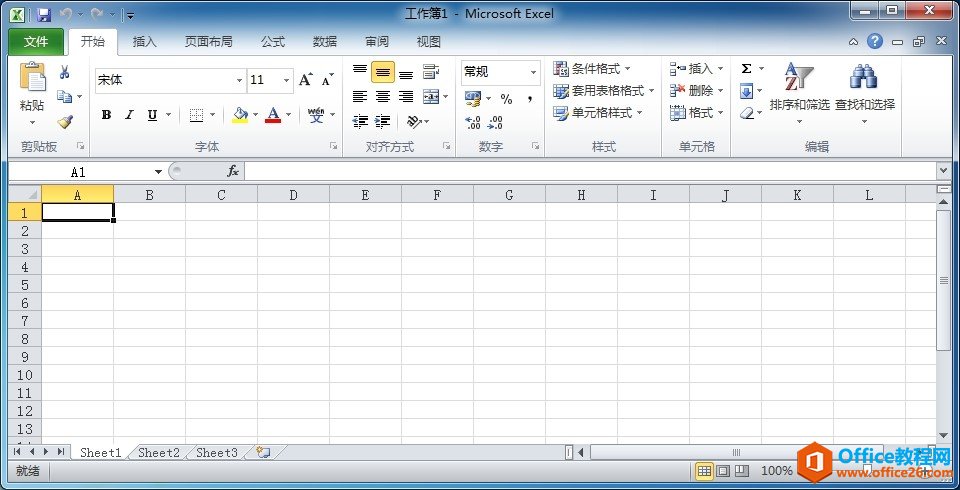
Task: Open the 文件 File tab
Action: [x=36, y=42]
